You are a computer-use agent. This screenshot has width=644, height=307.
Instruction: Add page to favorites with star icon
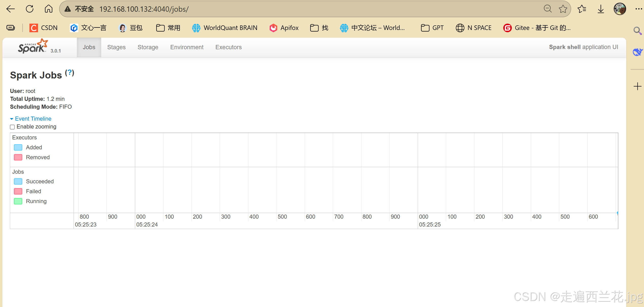pyautogui.click(x=563, y=9)
